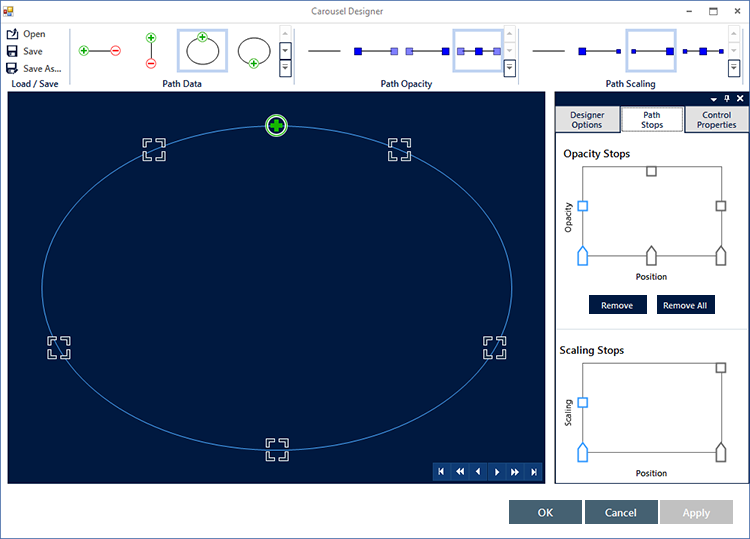
Task: Choose the ellipse path starting at bottom
Action: 254,50
